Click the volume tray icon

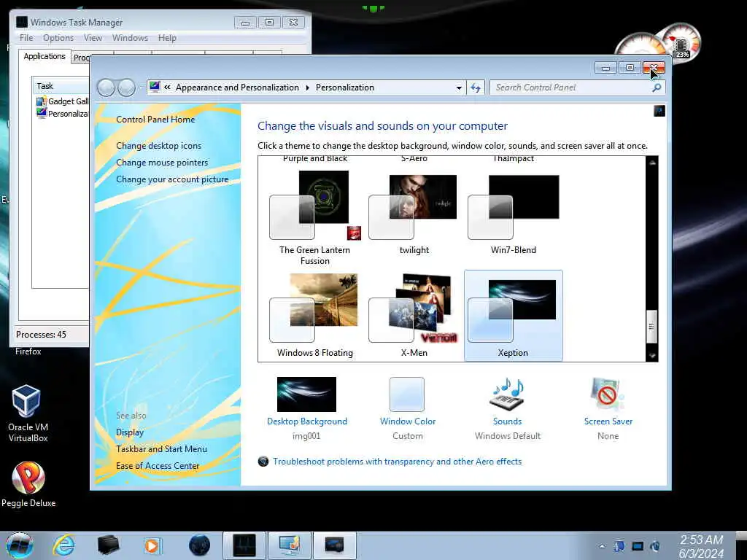click(x=656, y=546)
